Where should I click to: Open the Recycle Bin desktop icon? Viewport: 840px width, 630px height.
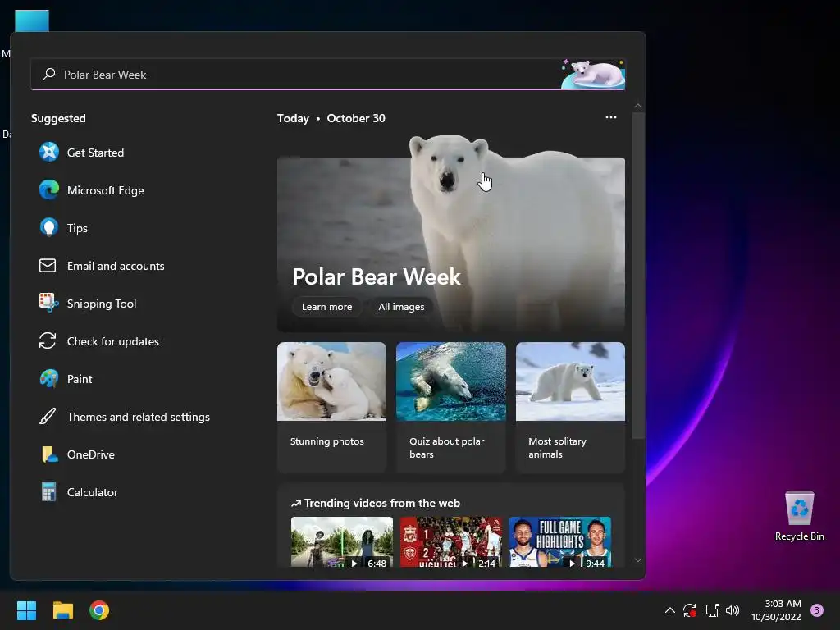(799, 515)
